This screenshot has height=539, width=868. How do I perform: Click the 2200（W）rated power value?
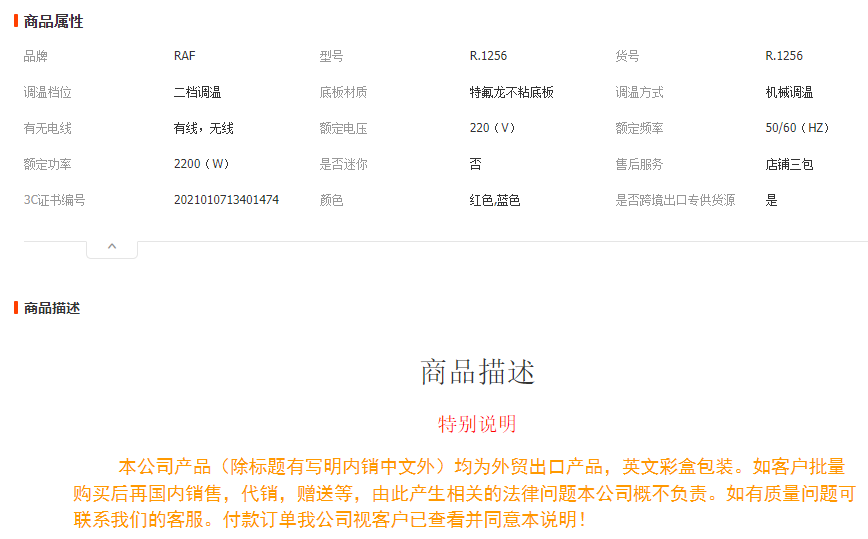(203, 164)
